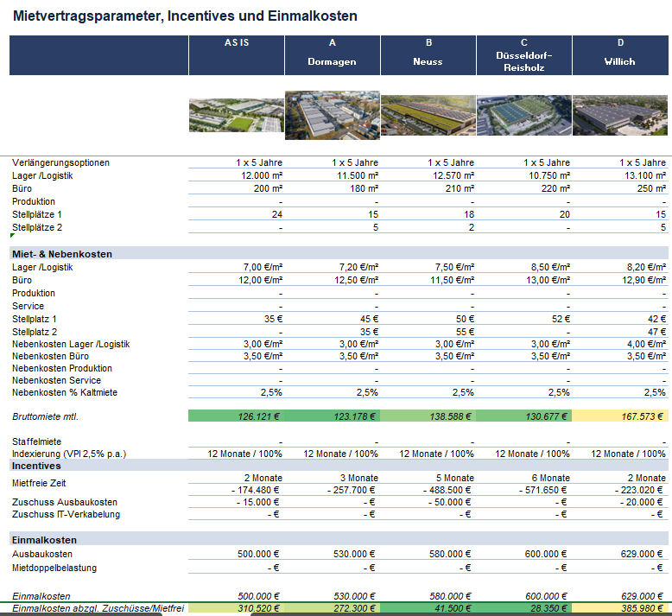Select the green Bruttomiete cell 126.121 €

pos(236,416)
